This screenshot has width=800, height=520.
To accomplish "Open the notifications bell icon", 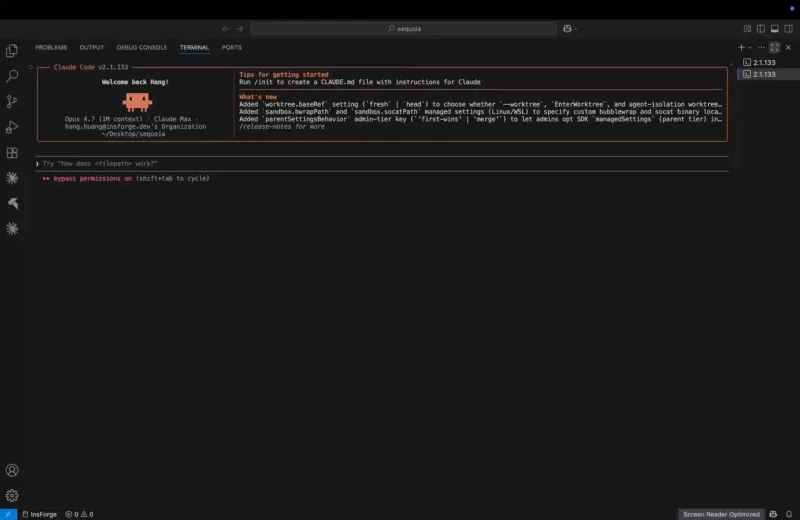I will tap(789, 514).
